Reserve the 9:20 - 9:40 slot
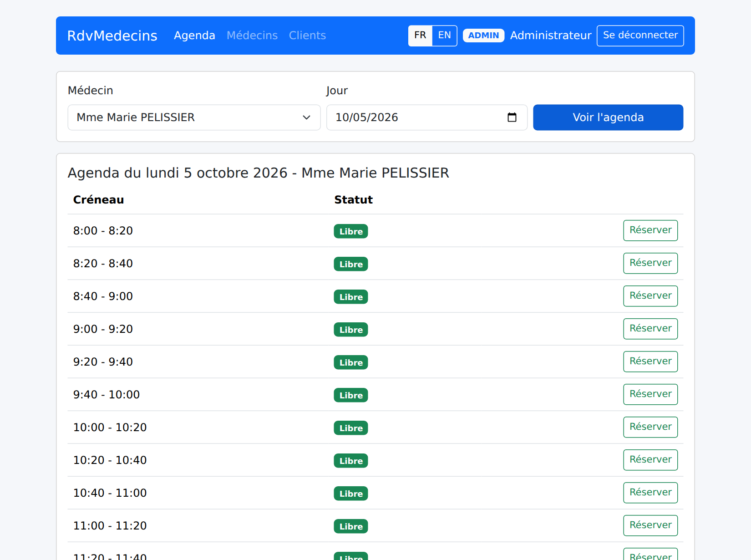 (650, 361)
